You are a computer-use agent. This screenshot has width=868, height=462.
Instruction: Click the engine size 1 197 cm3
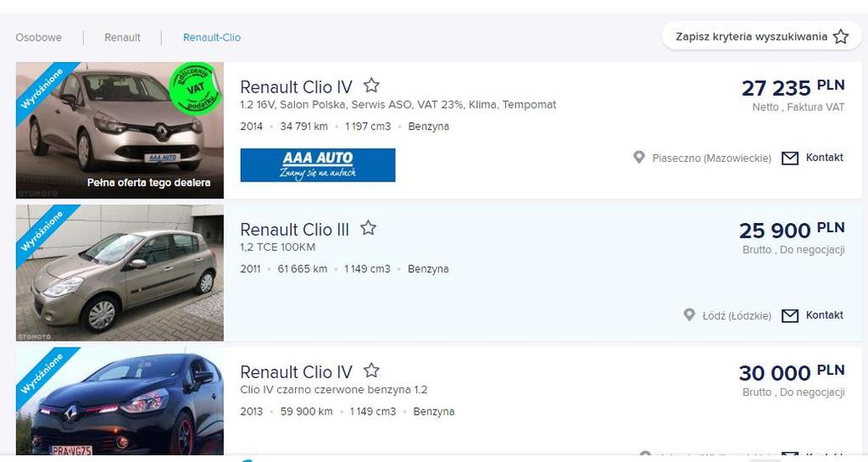coord(368,126)
